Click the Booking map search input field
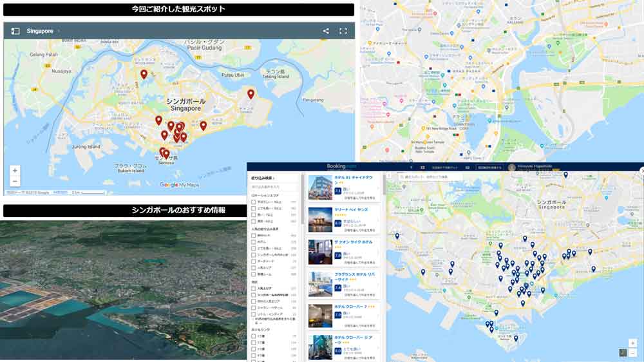The width and height of the screenshot is (644, 362). click(429, 177)
